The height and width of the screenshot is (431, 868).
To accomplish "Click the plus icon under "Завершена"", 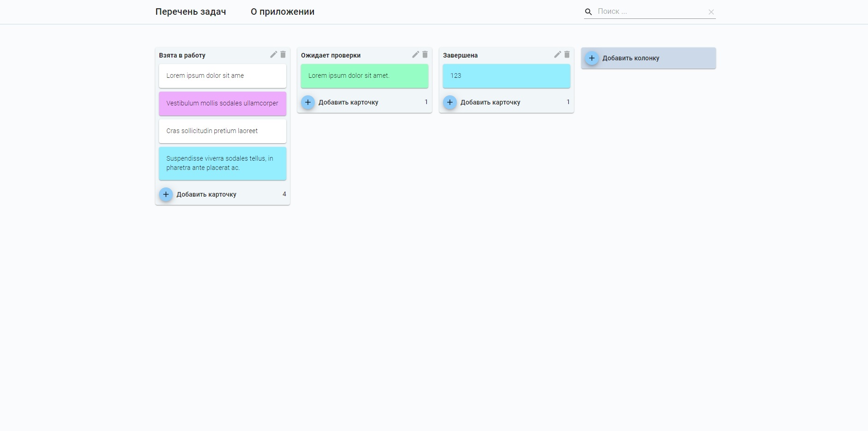I will click(x=450, y=102).
